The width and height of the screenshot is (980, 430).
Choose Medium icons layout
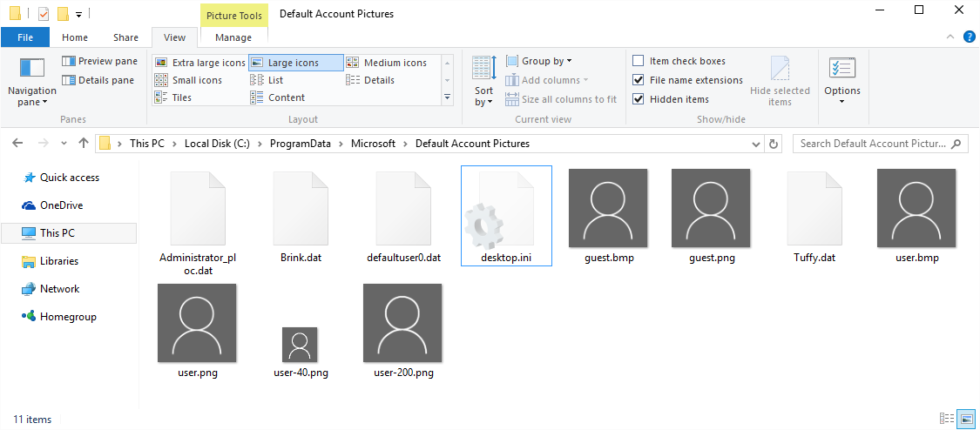tap(387, 63)
